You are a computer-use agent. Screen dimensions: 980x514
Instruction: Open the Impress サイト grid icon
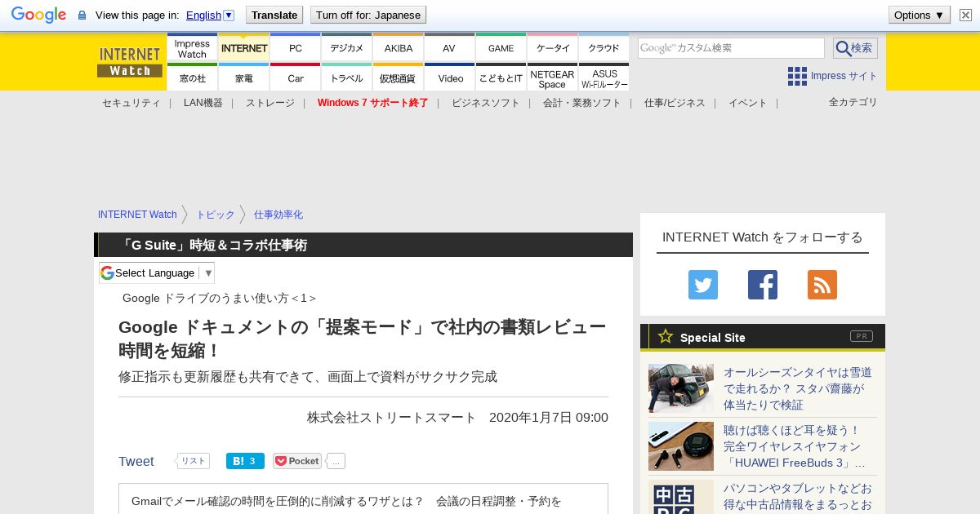click(797, 76)
